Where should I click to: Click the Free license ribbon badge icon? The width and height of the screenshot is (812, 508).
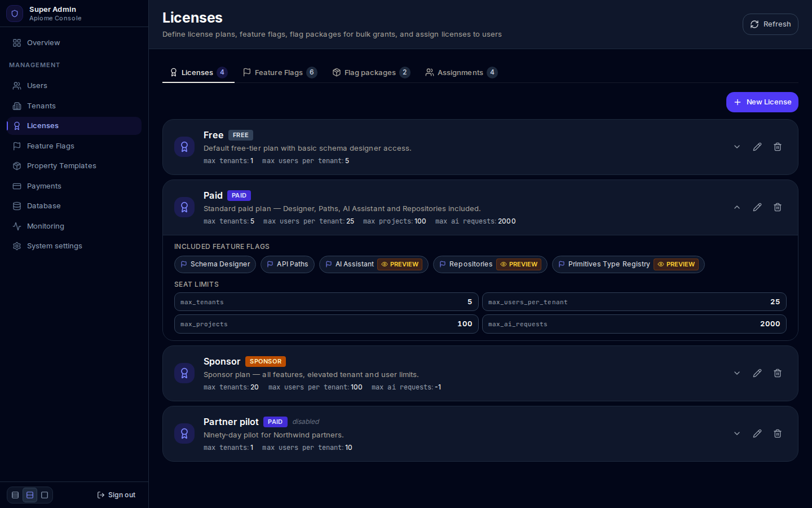(184, 147)
